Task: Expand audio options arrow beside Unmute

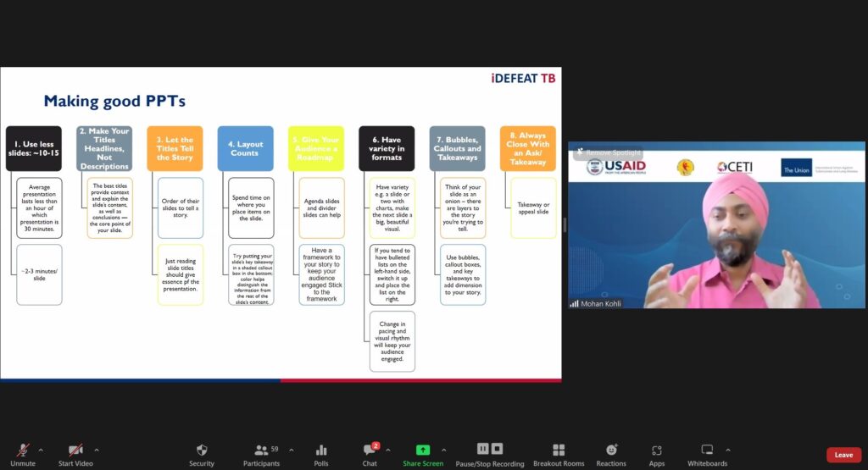Action: point(41,450)
